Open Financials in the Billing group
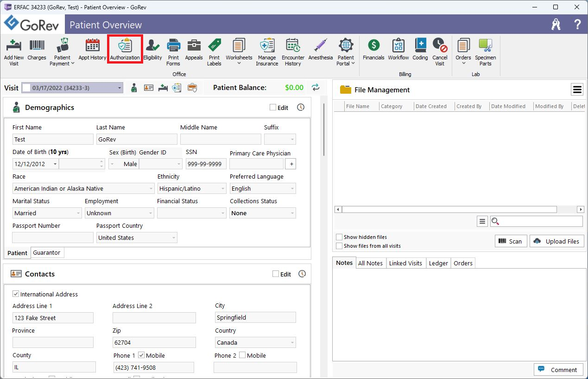Viewport: 588px width, 379px height. (x=373, y=50)
